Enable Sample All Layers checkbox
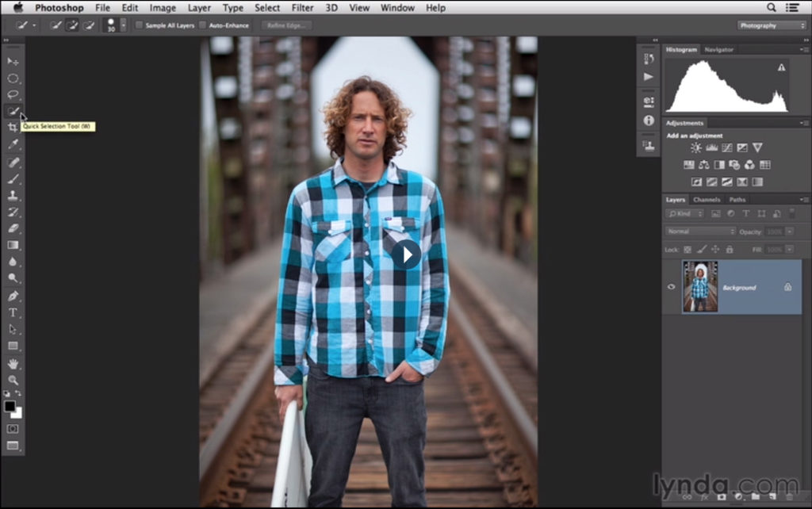 coord(139,25)
